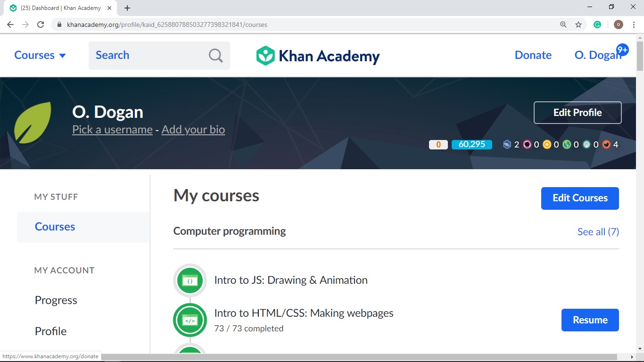Click the Meteorite badge icon showing 2
Image resolution: width=644 pixels, height=362 pixels.
click(507, 145)
